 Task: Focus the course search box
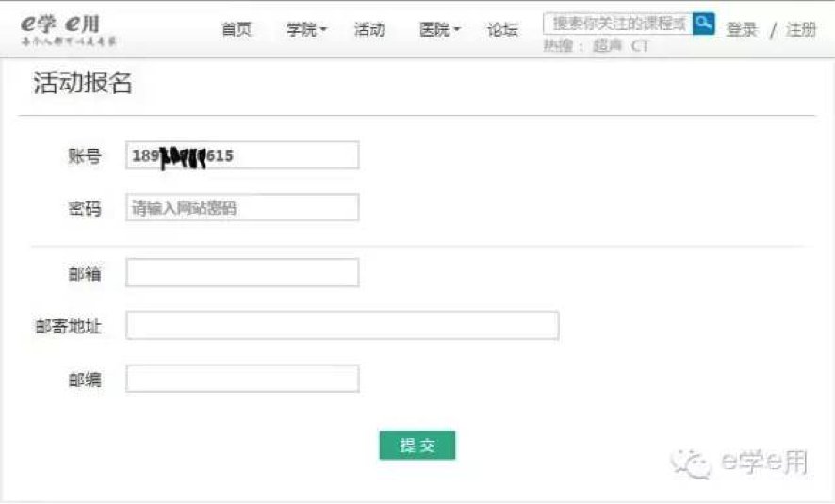pyautogui.click(x=618, y=24)
